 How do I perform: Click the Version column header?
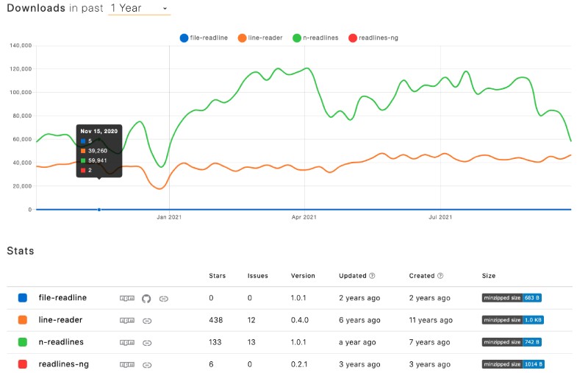click(303, 276)
